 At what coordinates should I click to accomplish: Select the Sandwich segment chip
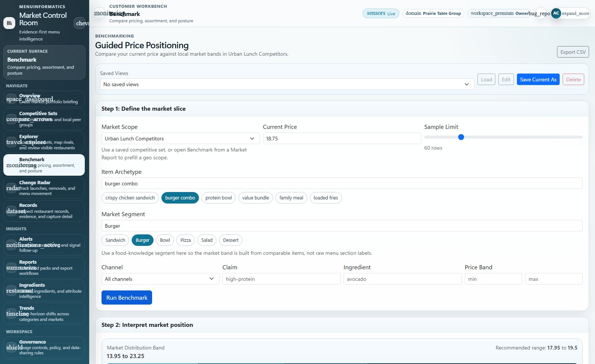115,240
